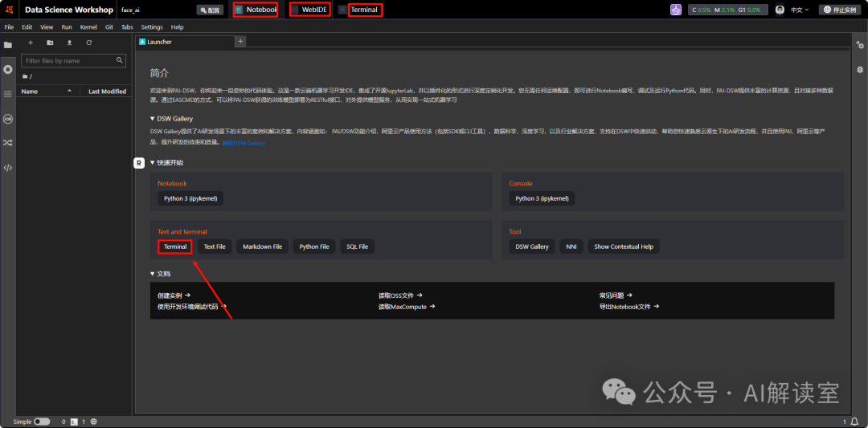Click the user avatar icon

780,10
